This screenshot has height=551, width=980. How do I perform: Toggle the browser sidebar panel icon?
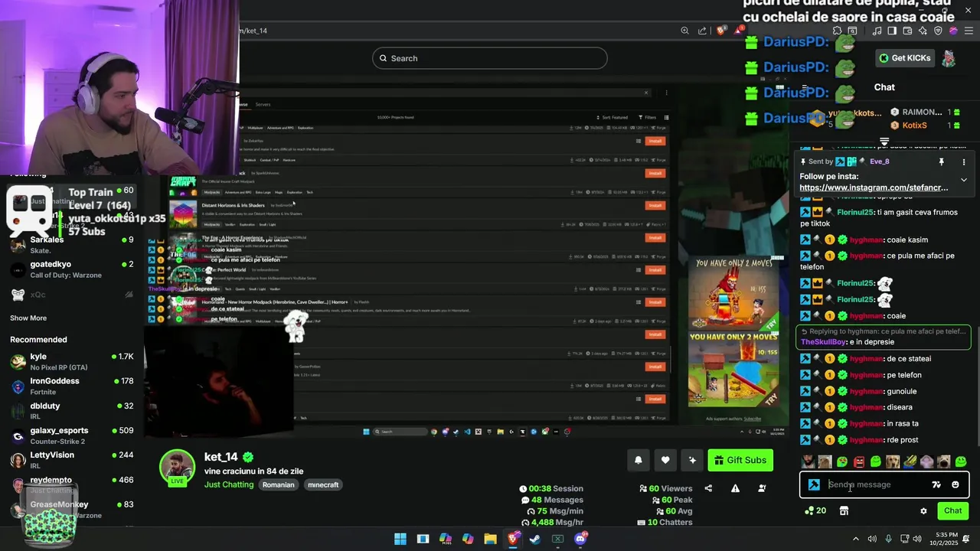(x=892, y=31)
